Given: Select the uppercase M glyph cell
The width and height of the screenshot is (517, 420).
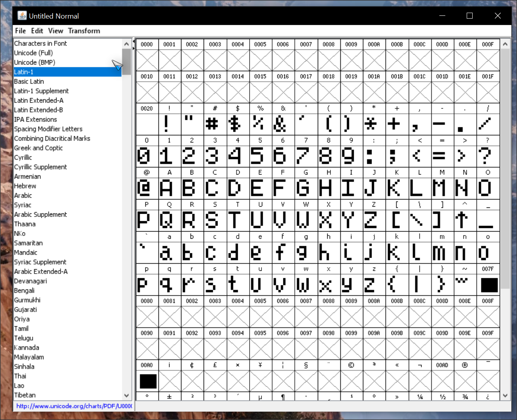Looking at the screenshot, I should [442, 188].
